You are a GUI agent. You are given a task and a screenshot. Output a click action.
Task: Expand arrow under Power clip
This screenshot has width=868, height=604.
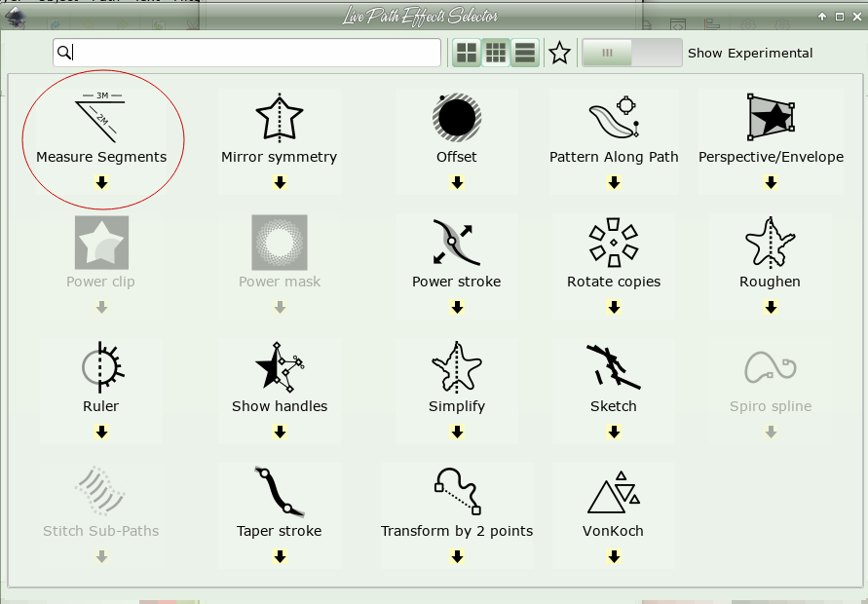pos(101,307)
